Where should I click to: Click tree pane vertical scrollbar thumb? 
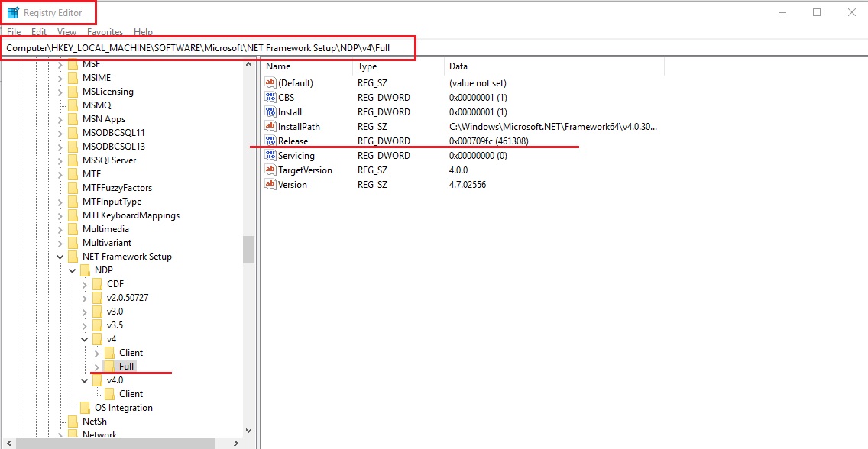pos(248,250)
